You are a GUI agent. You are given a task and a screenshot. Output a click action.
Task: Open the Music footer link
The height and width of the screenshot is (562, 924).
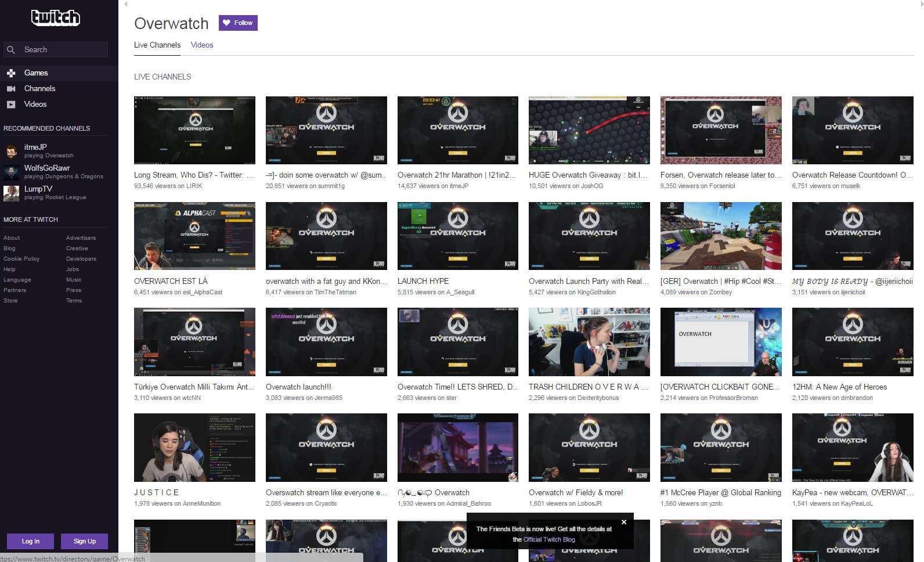74,280
